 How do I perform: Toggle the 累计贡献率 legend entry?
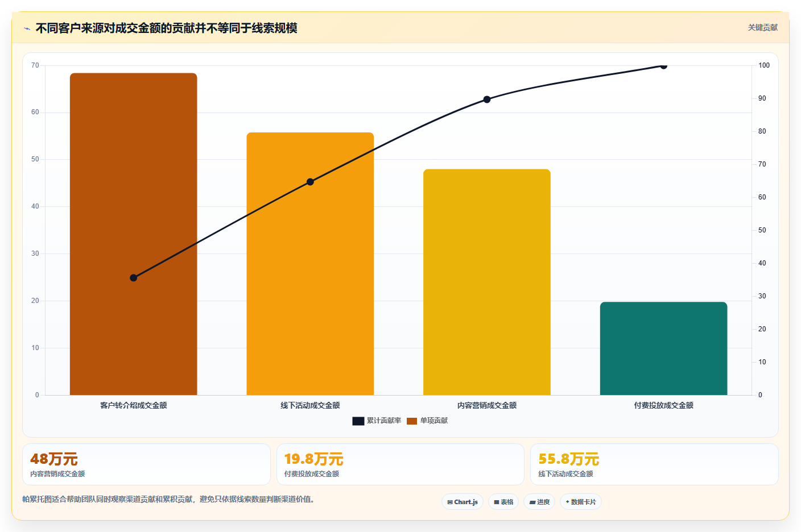point(377,421)
